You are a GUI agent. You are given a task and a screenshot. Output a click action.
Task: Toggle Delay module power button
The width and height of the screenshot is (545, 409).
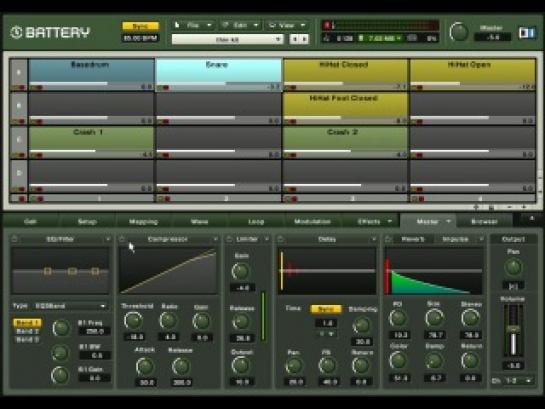[x=281, y=239]
